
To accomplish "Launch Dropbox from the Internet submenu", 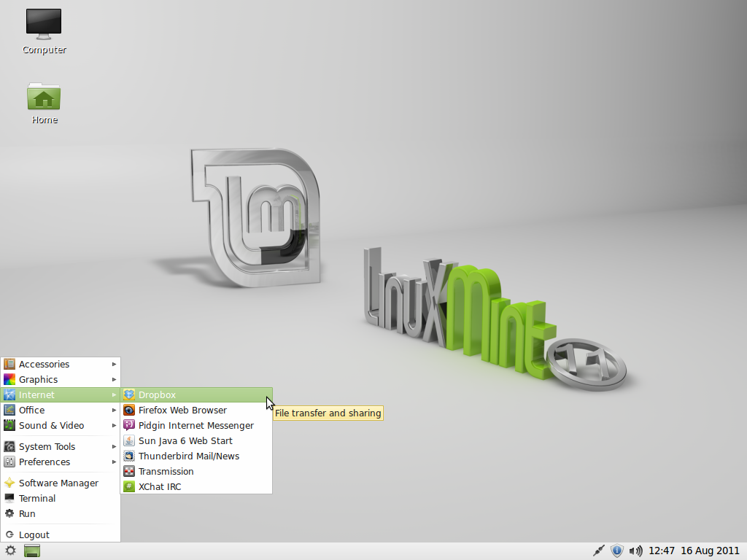I will [196, 394].
